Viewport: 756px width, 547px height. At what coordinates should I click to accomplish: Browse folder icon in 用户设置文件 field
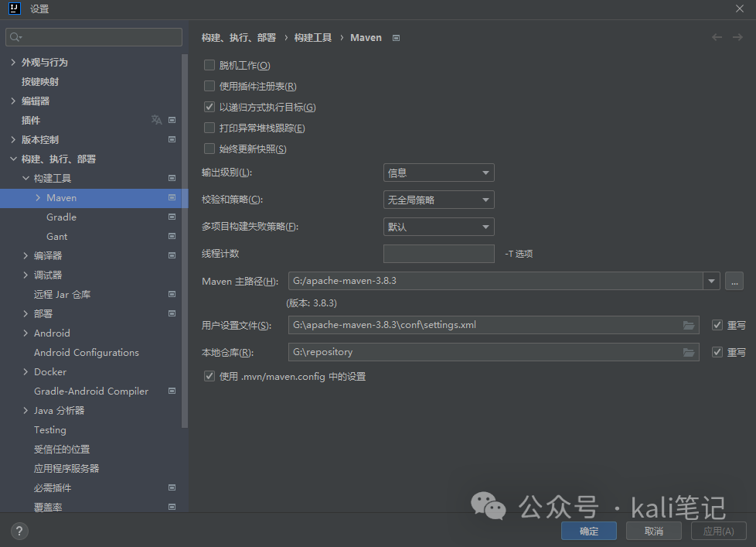click(689, 325)
